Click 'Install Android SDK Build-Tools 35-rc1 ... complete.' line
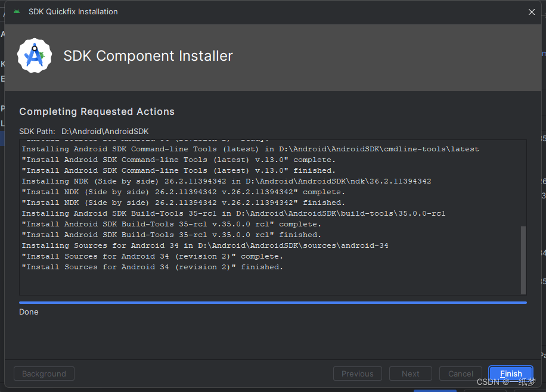Image resolution: width=546 pixels, height=392 pixels. [171, 224]
